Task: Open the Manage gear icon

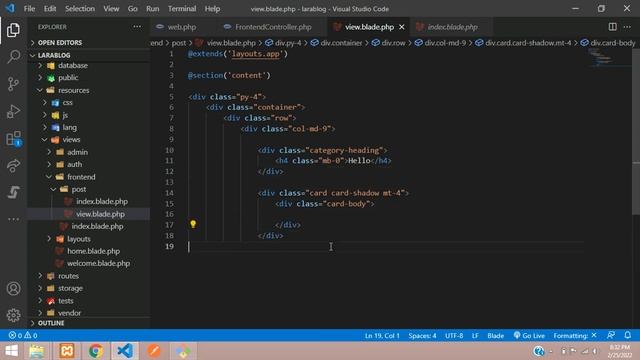Action: tap(13, 315)
